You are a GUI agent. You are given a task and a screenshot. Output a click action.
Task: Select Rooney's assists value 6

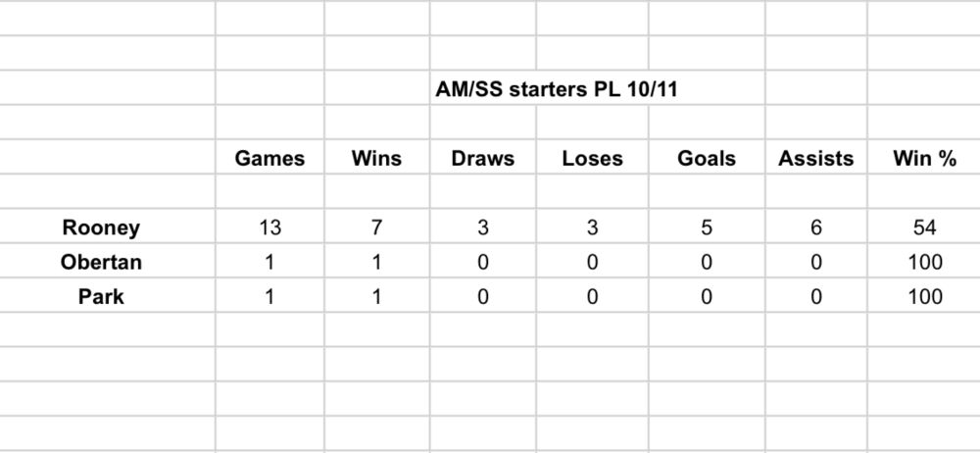pyautogui.click(x=815, y=226)
